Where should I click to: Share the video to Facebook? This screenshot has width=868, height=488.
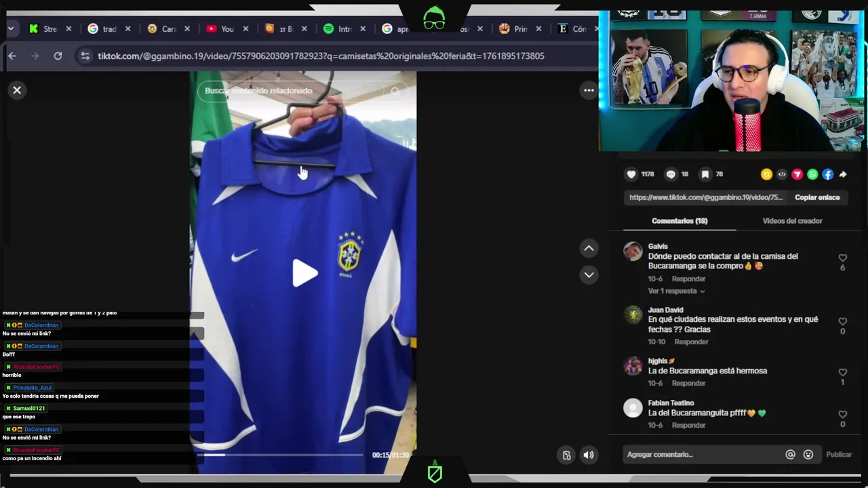828,174
